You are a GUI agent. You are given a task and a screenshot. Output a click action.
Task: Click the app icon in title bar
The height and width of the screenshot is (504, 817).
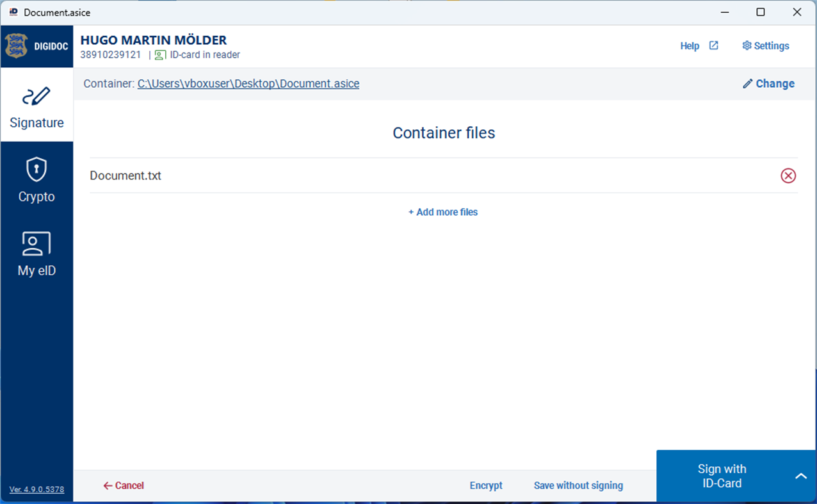[13, 12]
